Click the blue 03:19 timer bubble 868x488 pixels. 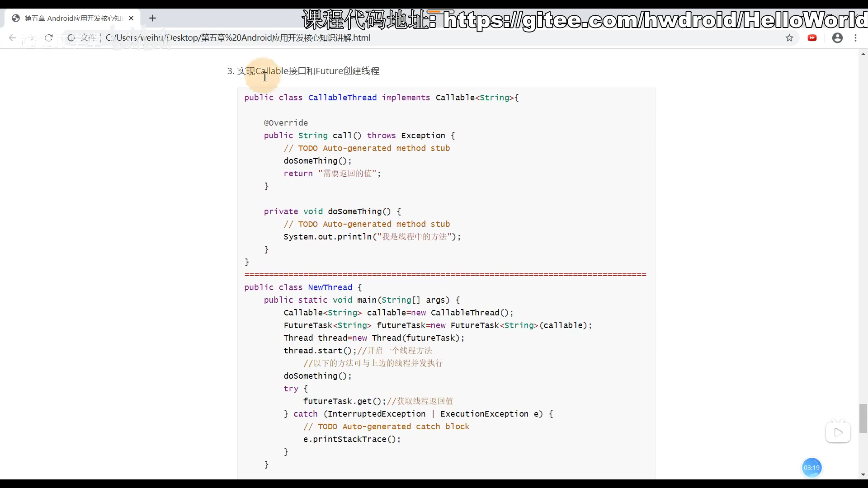pyautogui.click(x=811, y=468)
